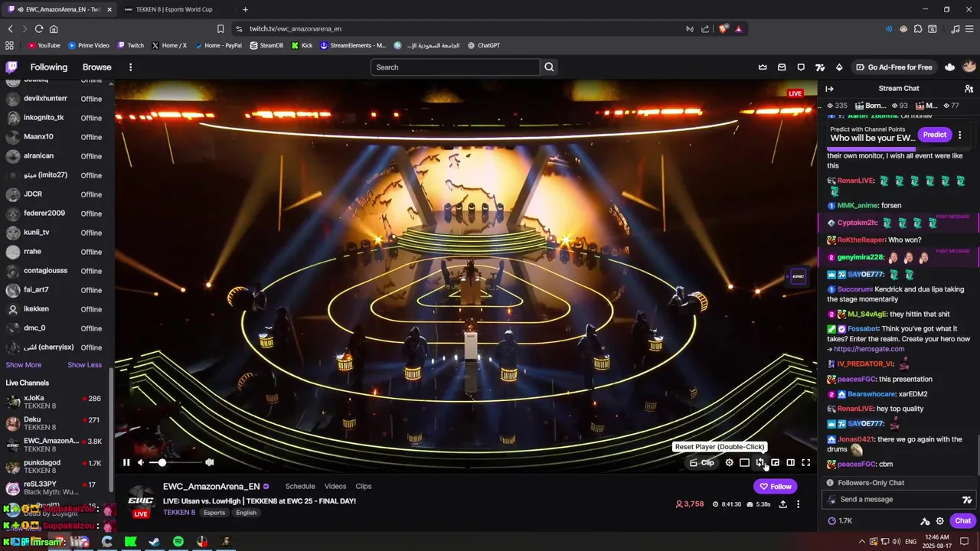Click the TEKKEN 8 category link under title
The height and width of the screenshot is (551, 980).
tap(179, 513)
